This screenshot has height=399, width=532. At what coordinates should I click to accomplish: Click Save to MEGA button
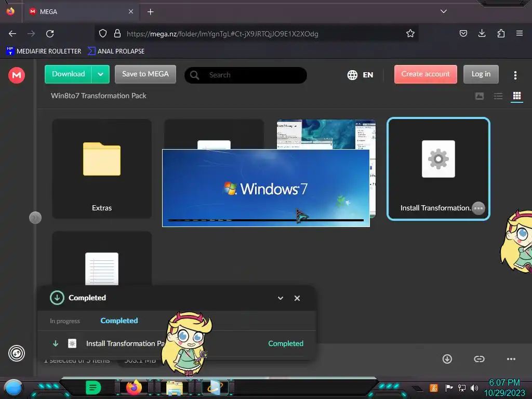(145, 74)
